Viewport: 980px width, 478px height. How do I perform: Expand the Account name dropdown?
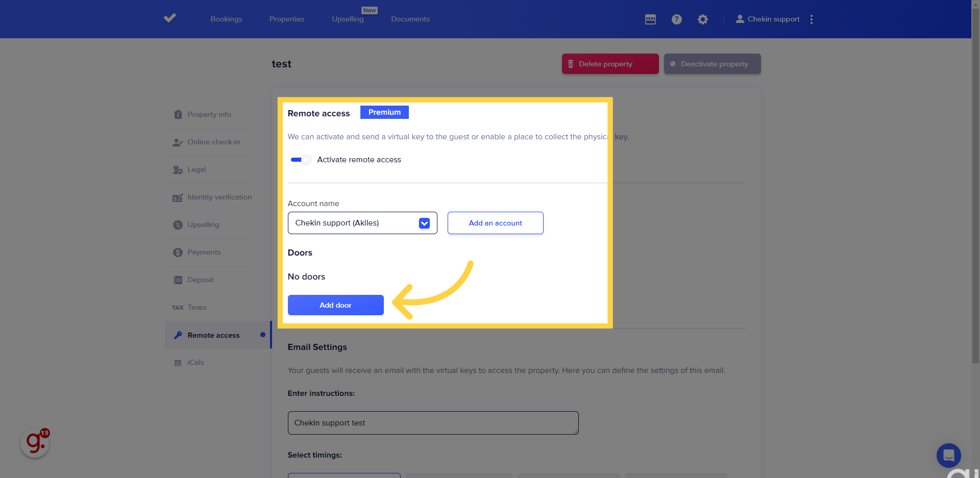[424, 223]
